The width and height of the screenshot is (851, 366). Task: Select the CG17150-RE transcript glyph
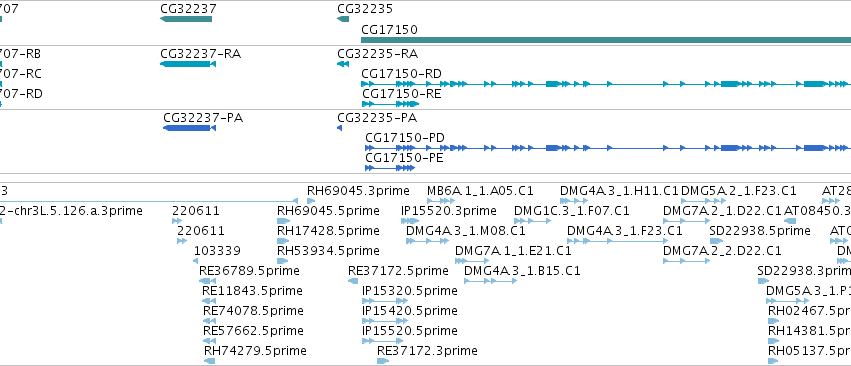[x=390, y=104]
